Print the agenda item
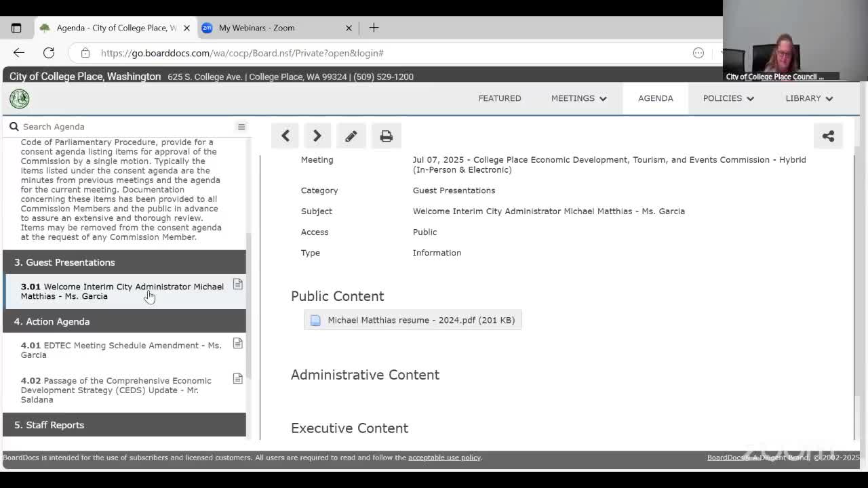 pos(386,136)
